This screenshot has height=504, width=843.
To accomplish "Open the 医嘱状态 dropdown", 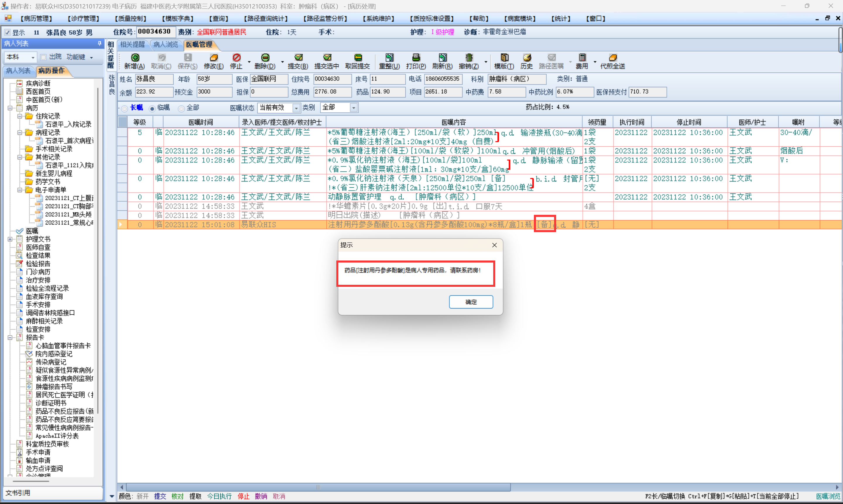I will point(296,108).
